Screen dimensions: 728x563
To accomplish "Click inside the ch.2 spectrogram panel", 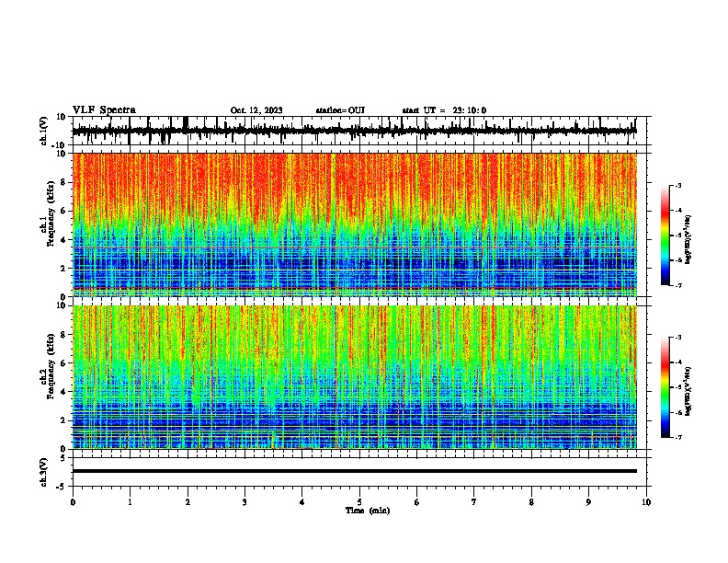I will point(355,377).
